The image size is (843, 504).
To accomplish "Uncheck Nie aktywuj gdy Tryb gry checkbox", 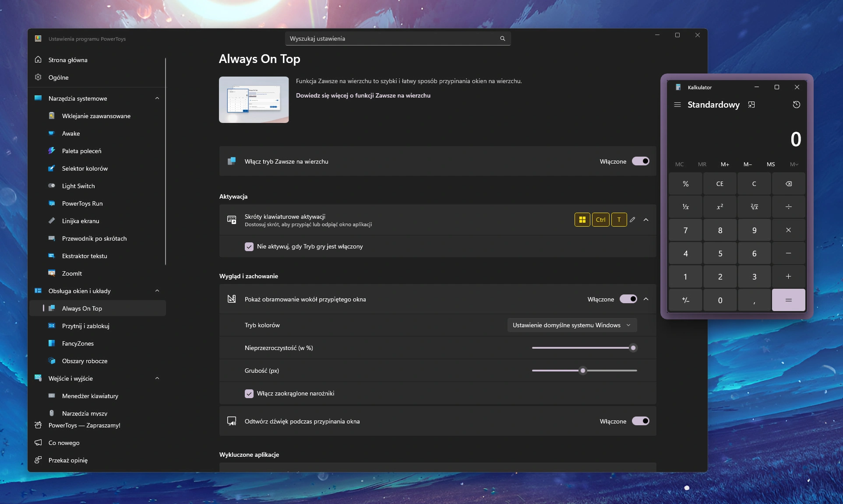I will (249, 247).
